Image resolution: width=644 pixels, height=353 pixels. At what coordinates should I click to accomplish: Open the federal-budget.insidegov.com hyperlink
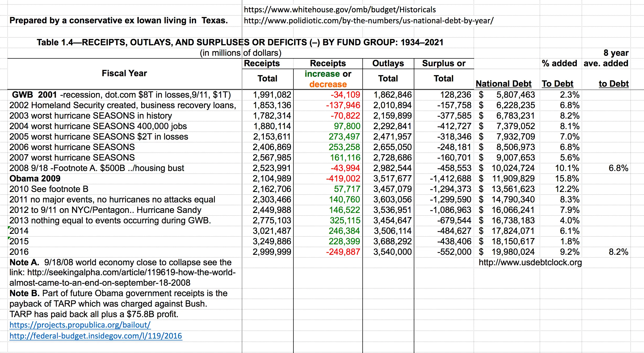pos(96,336)
